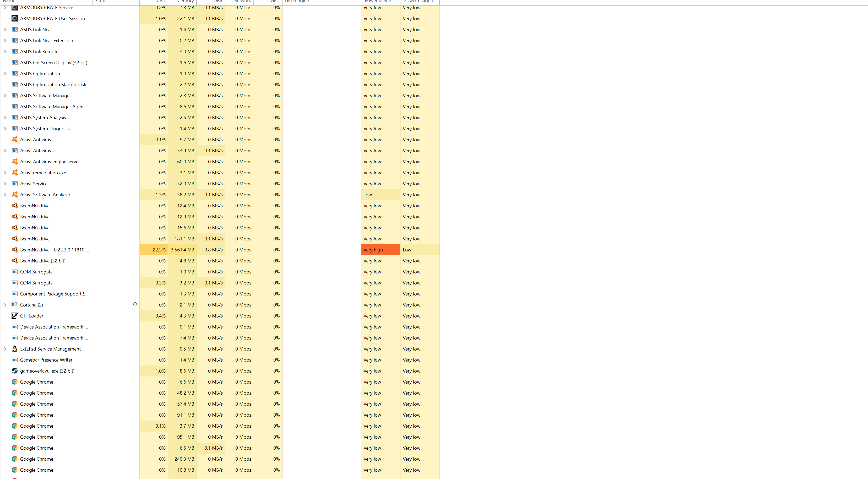Click the ASUS Optimization Startup Task icon

tap(14, 85)
